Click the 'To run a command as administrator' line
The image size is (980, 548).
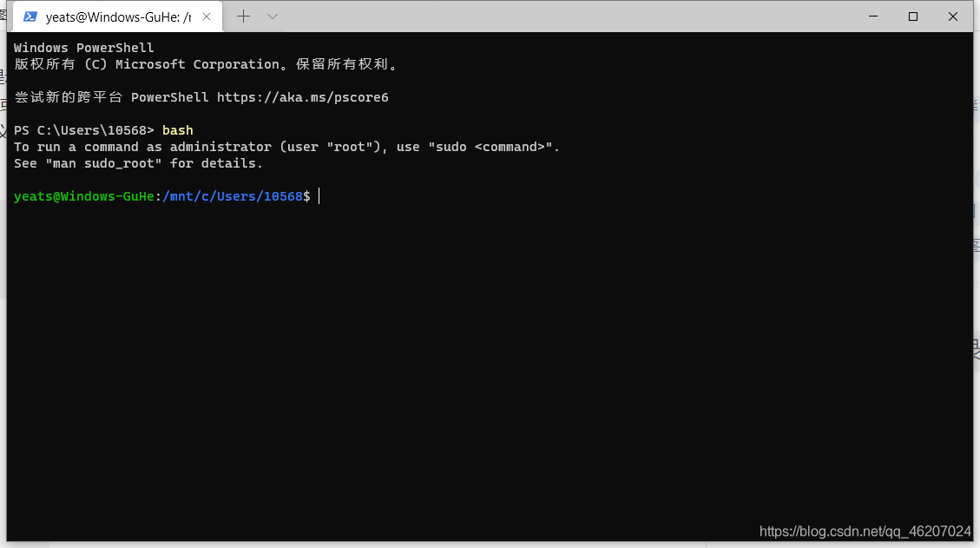point(286,147)
